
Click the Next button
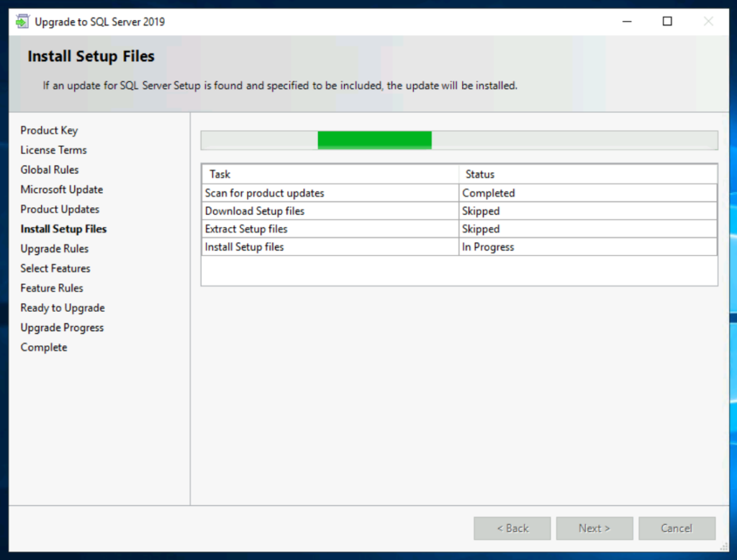pos(594,528)
